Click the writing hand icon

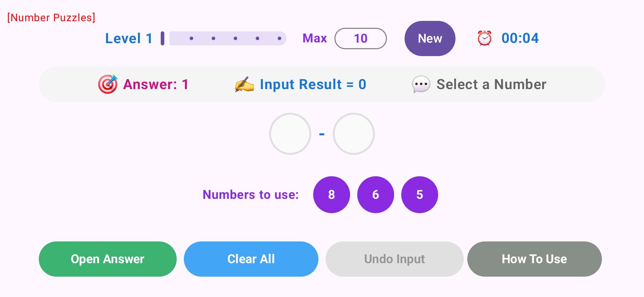pos(244,84)
